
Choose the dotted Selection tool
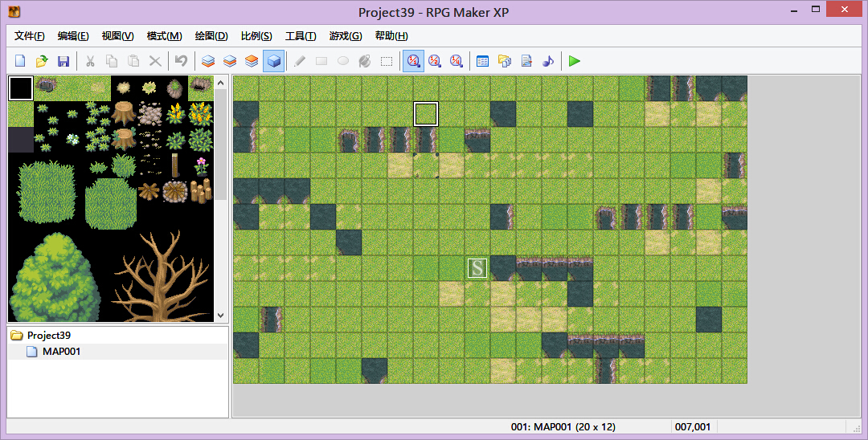click(387, 61)
